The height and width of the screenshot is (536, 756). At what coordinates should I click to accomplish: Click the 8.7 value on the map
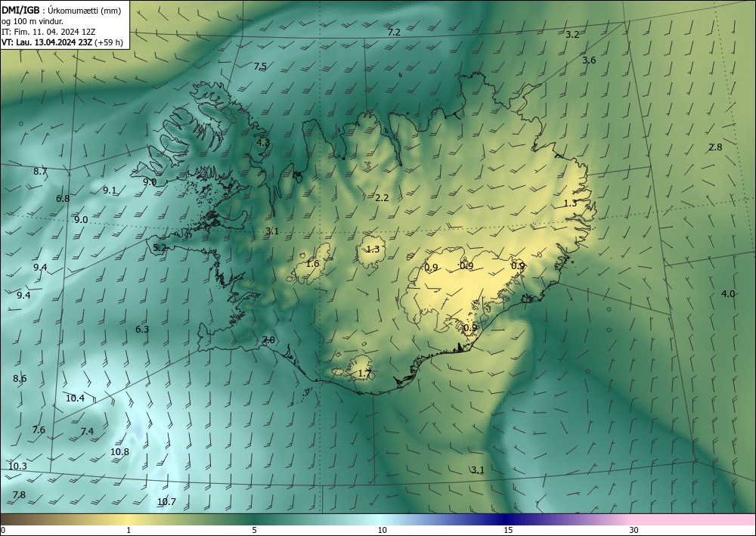click(x=40, y=172)
